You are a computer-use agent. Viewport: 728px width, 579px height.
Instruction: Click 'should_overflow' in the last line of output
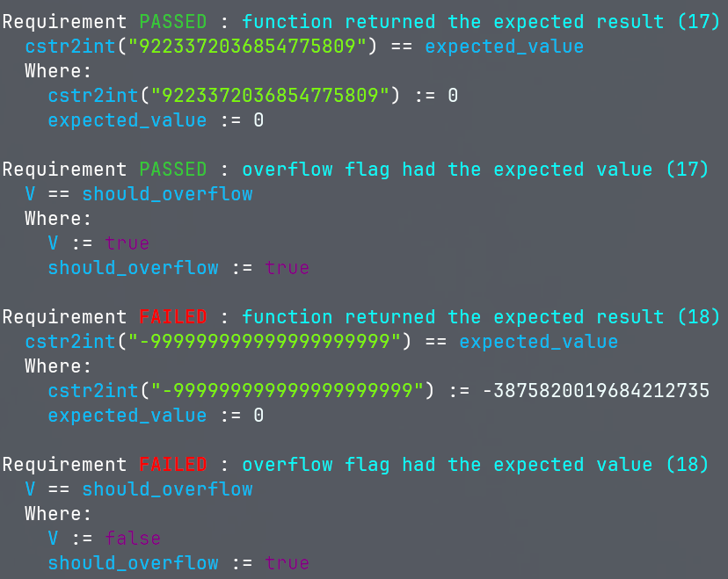coord(133,562)
